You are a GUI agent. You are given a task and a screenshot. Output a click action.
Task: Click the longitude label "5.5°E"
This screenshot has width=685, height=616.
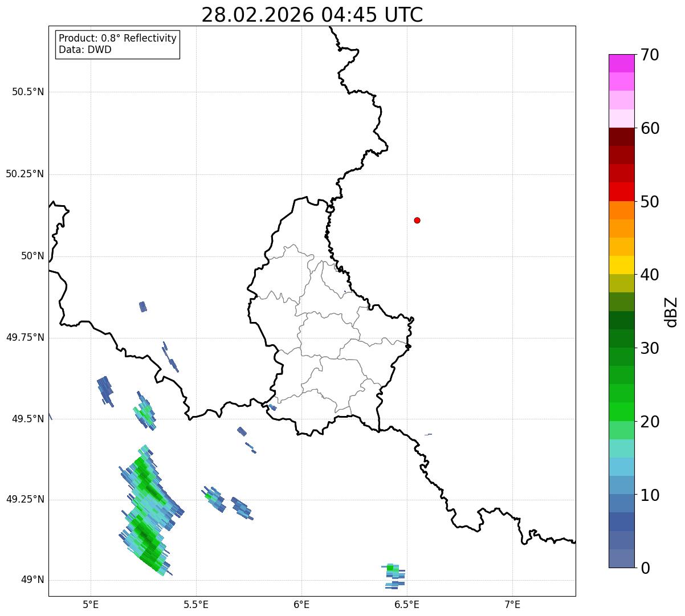pyautogui.click(x=196, y=604)
